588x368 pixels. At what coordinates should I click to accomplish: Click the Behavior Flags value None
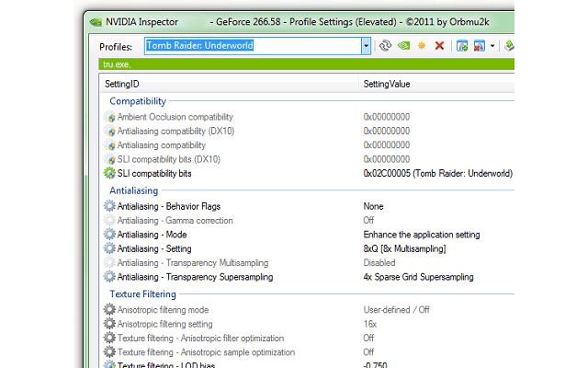click(x=373, y=206)
